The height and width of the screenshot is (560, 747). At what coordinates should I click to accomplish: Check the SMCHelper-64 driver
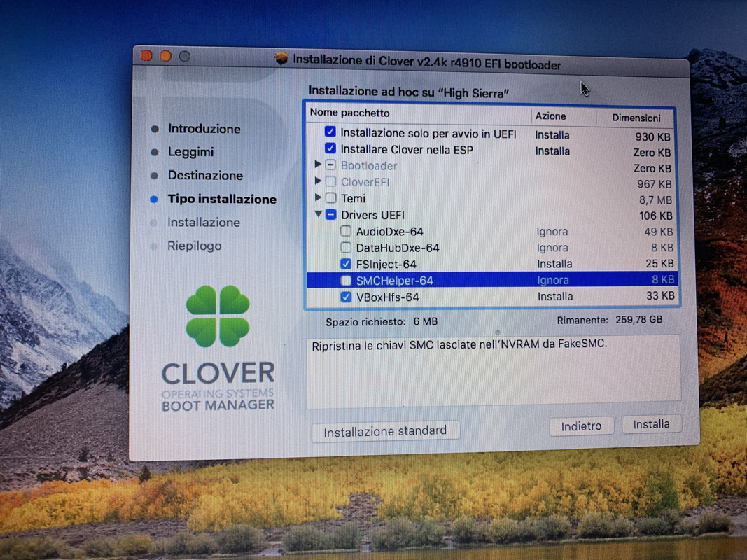pos(346,280)
